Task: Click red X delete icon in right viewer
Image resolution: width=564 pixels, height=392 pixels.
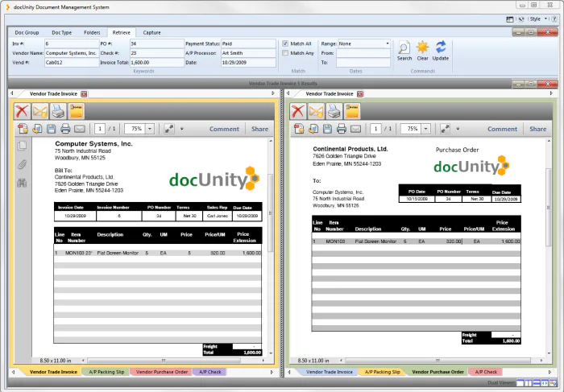Action: click(298, 111)
